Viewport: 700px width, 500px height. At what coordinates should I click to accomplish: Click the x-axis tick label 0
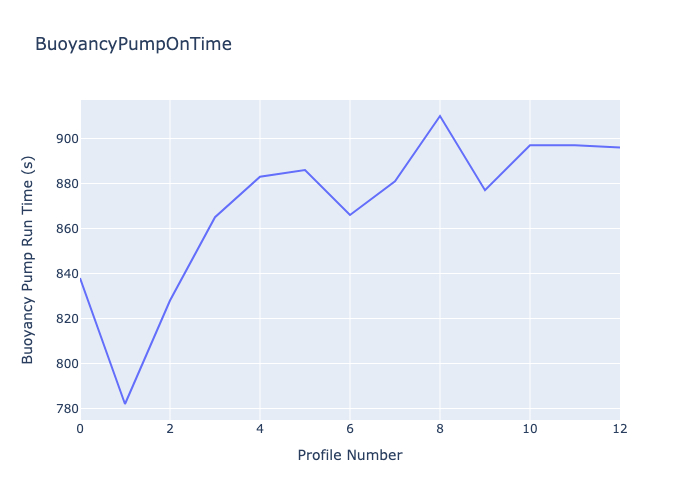point(80,428)
